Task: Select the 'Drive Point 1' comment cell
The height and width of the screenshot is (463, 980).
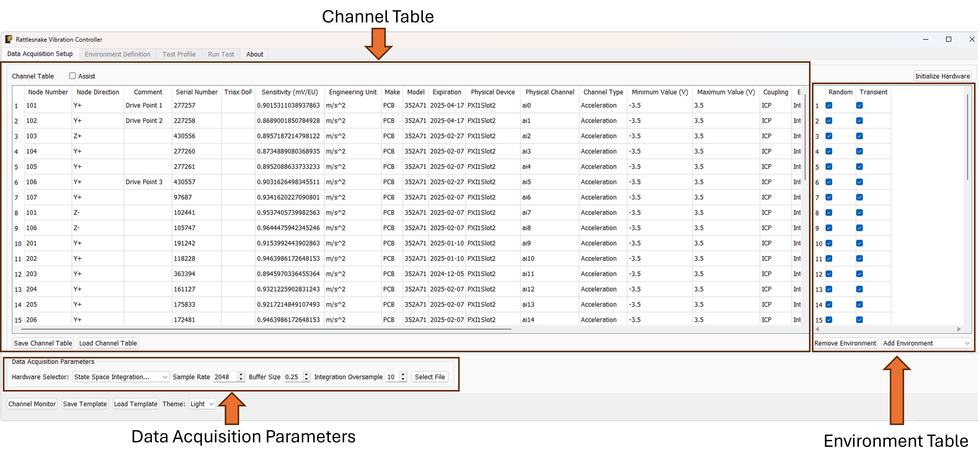Action: pyautogui.click(x=148, y=105)
